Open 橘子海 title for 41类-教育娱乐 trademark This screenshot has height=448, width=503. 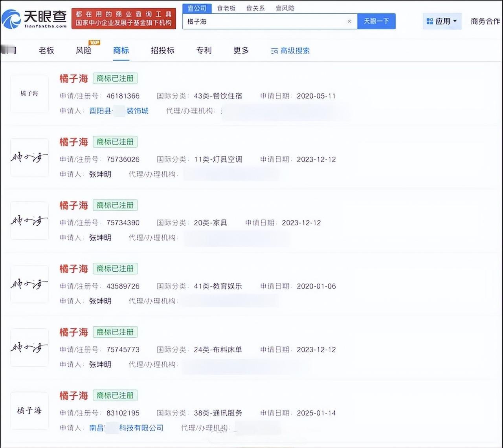[x=73, y=269]
